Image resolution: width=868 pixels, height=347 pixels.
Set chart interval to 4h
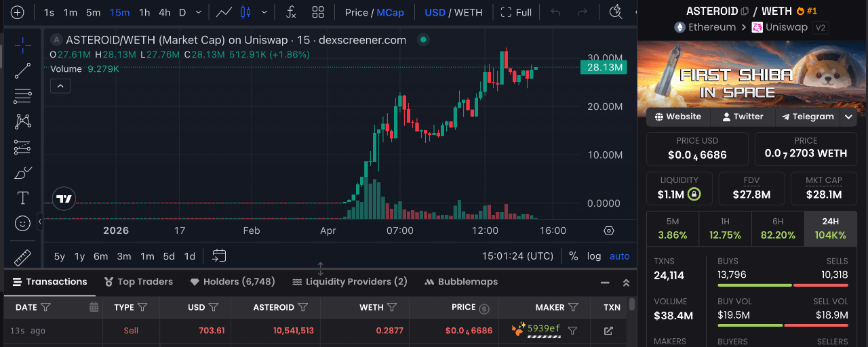(x=164, y=12)
